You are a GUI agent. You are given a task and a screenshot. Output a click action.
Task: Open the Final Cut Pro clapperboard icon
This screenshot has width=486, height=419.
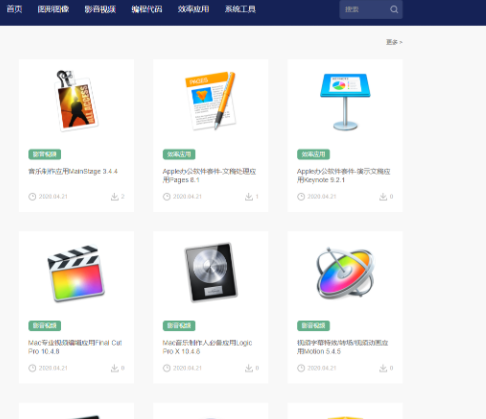tap(76, 274)
